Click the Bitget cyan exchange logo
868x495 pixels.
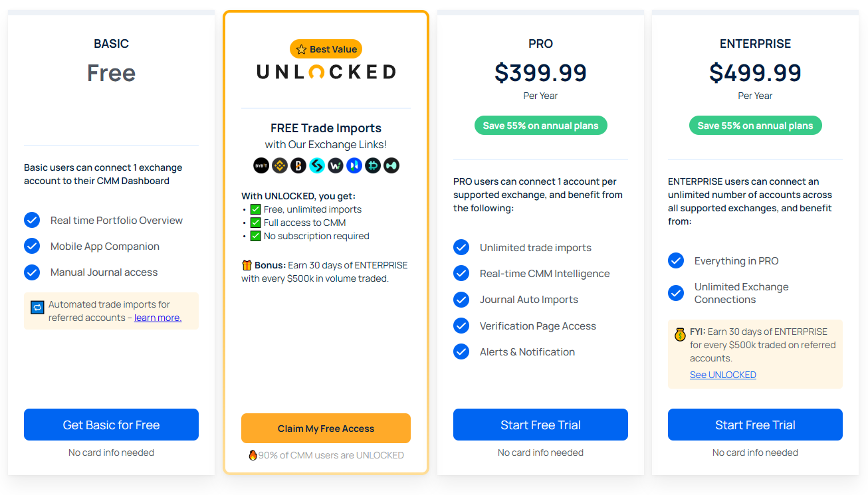click(x=317, y=165)
